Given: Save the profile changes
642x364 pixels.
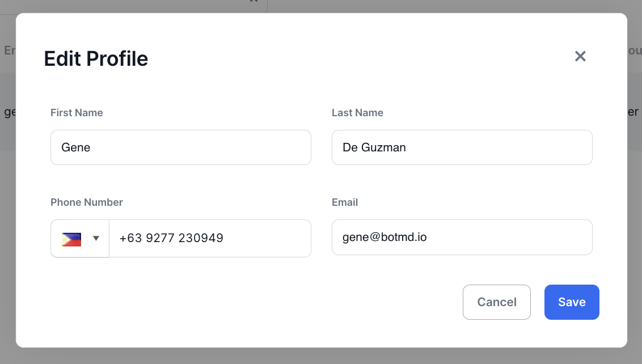Looking at the screenshot, I should pos(571,302).
